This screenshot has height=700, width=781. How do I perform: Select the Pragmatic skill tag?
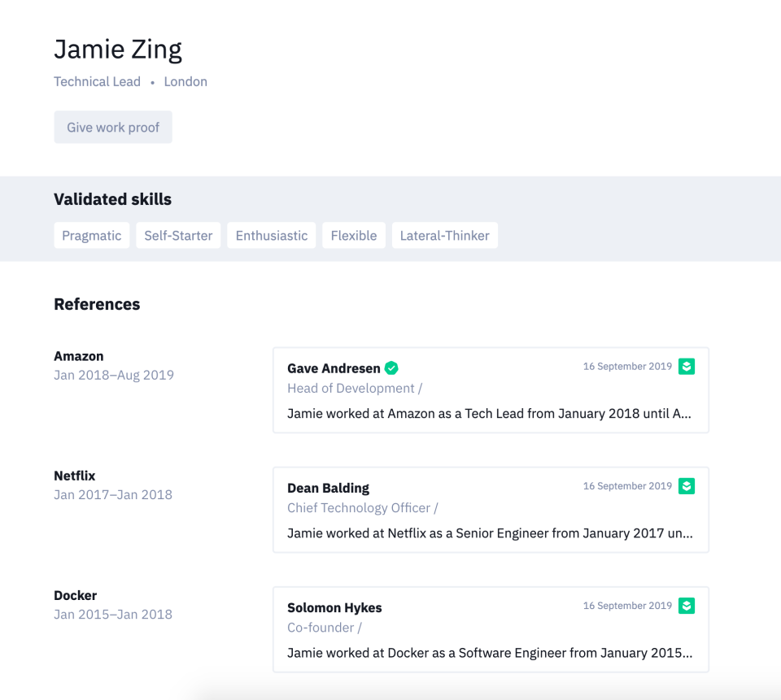pyautogui.click(x=92, y=236)
